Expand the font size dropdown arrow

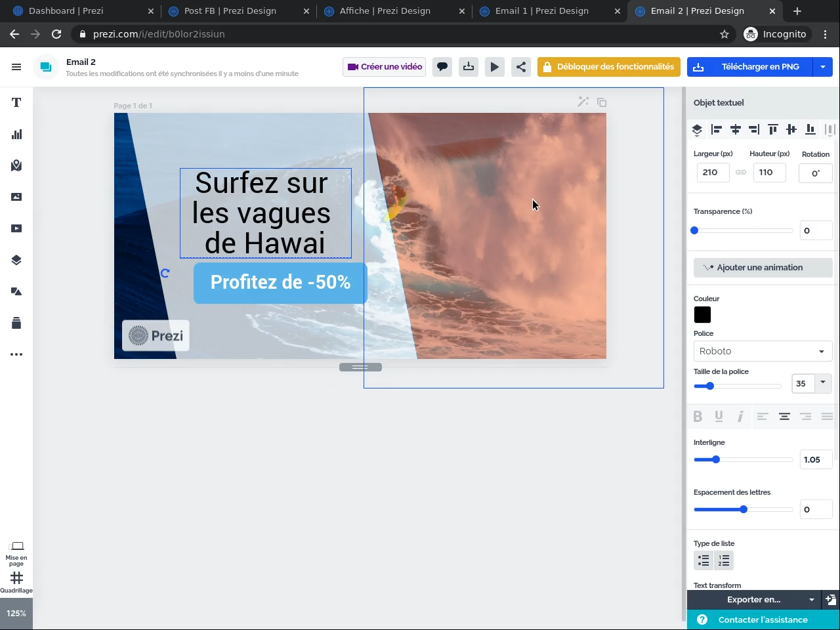click(x=823, y=383)
